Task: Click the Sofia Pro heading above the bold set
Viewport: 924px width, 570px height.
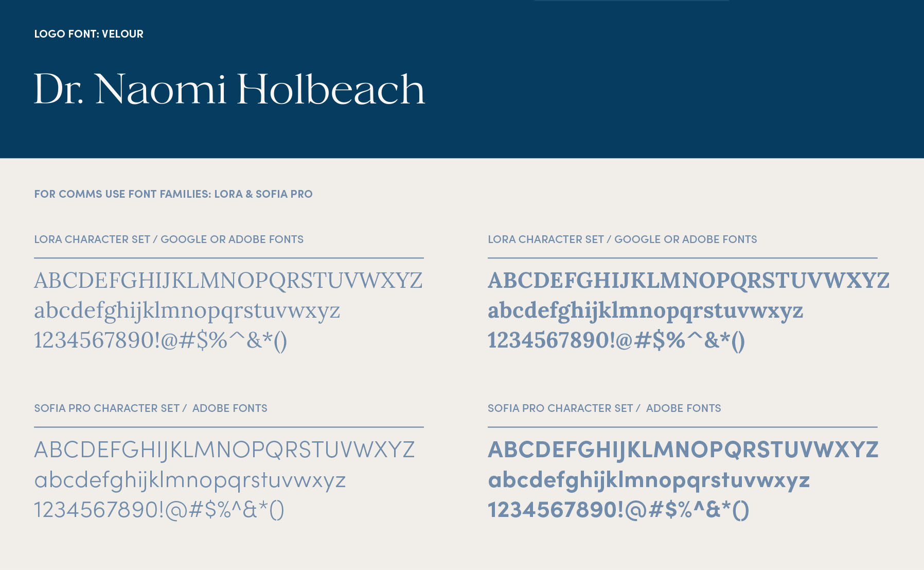Action: (x=604, y=408)
